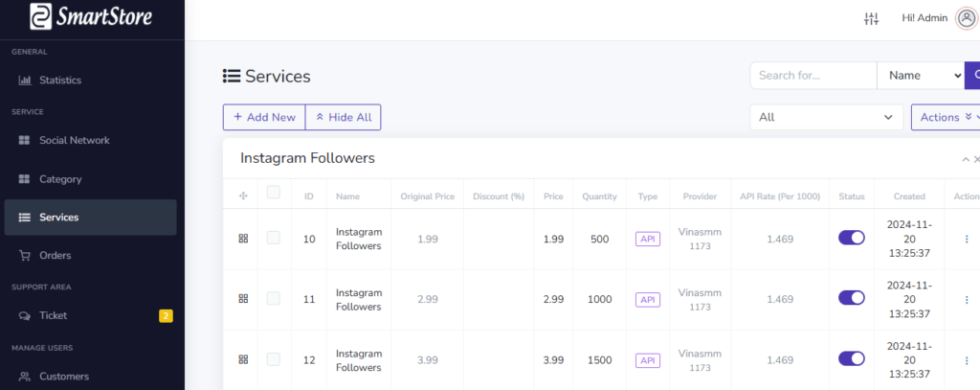This screenshot has height=390, width=980.
Task: Tick the checkbox for service ID 11
Action: click(274, 299)
